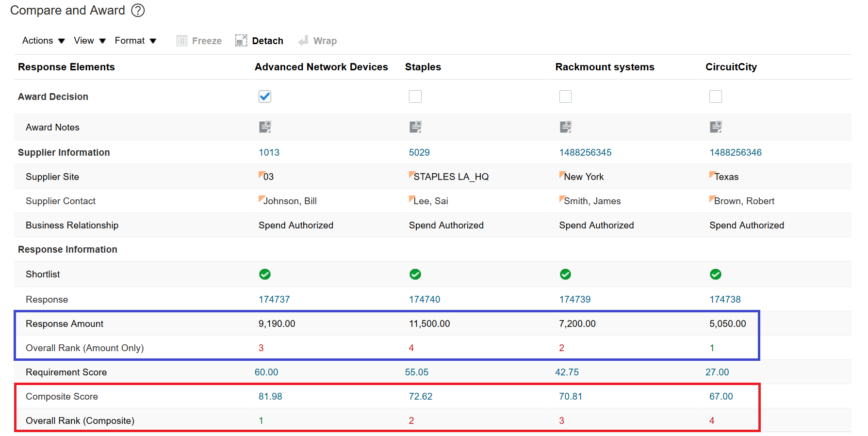Viewport: 868px width, 436px height.
Task: Click supplier site STAPLES LA_HQ cell
Action: point(451,177)
